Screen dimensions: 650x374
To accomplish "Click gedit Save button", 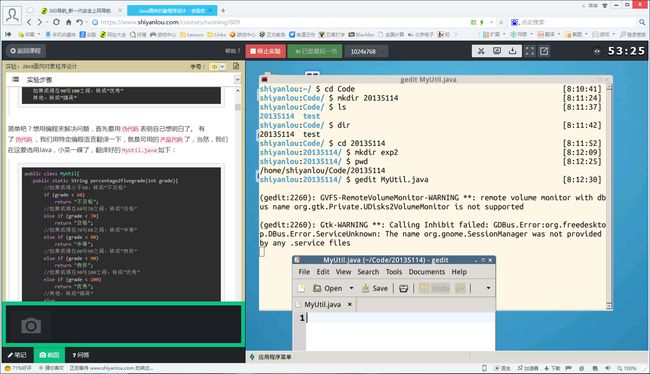I will tap(375, 288).
